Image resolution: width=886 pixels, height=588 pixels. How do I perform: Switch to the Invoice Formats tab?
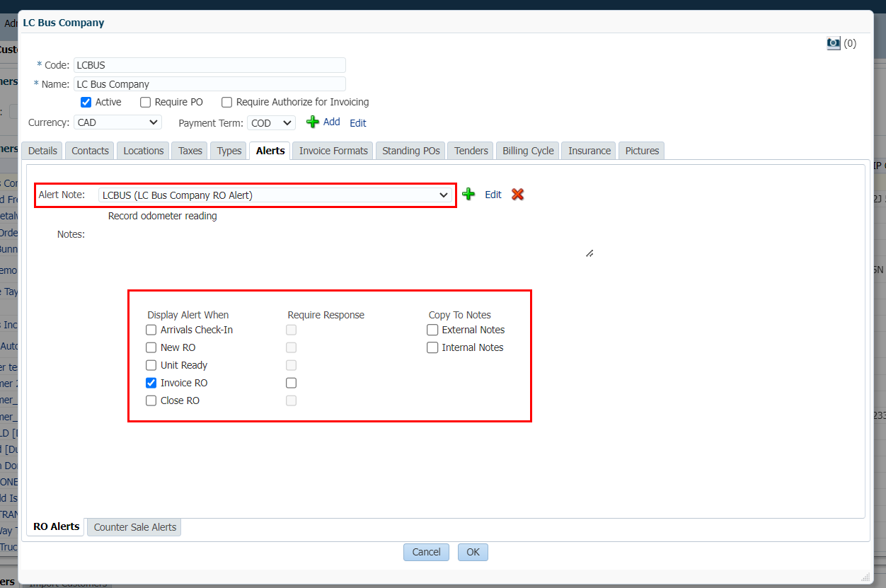pos(333,151)
